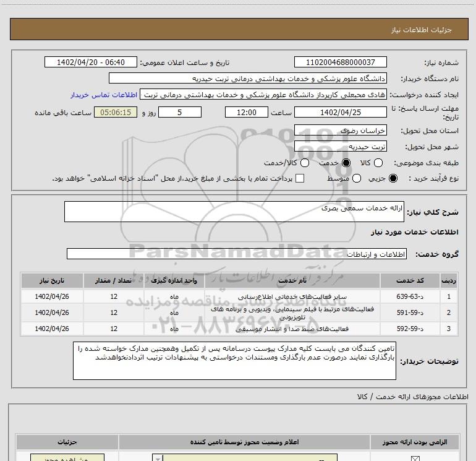
Task: Click the ایجاد کننده درخواست field
Action: (x=263, y=95)
